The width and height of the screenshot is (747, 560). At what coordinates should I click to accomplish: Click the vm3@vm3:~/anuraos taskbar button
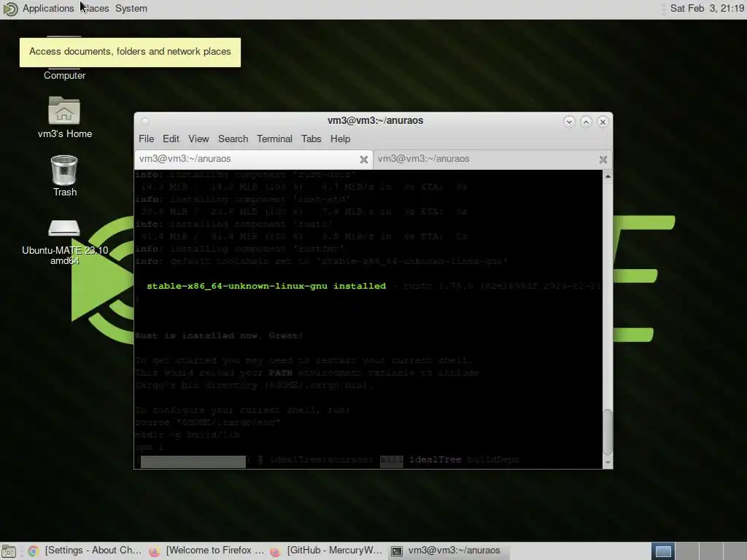(x=449, y=551)
